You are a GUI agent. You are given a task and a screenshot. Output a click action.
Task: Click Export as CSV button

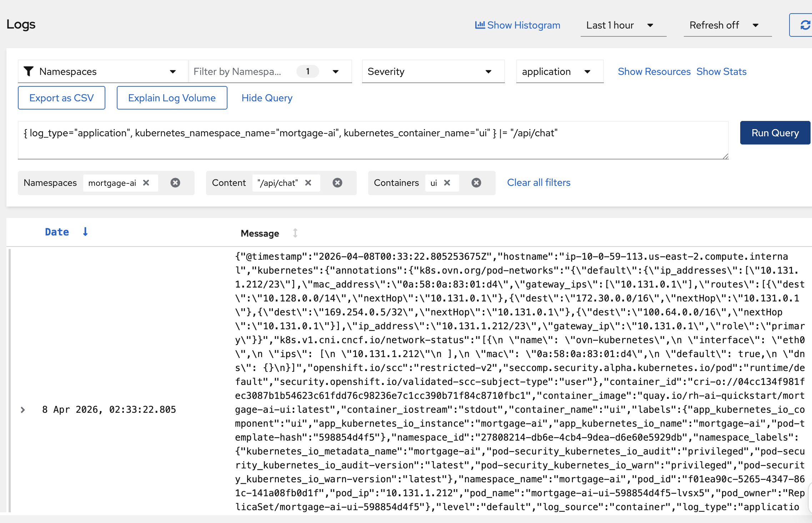61,98
